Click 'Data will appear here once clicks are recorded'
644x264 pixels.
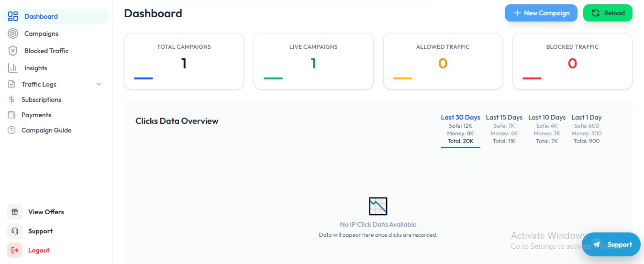click(378, 235)
